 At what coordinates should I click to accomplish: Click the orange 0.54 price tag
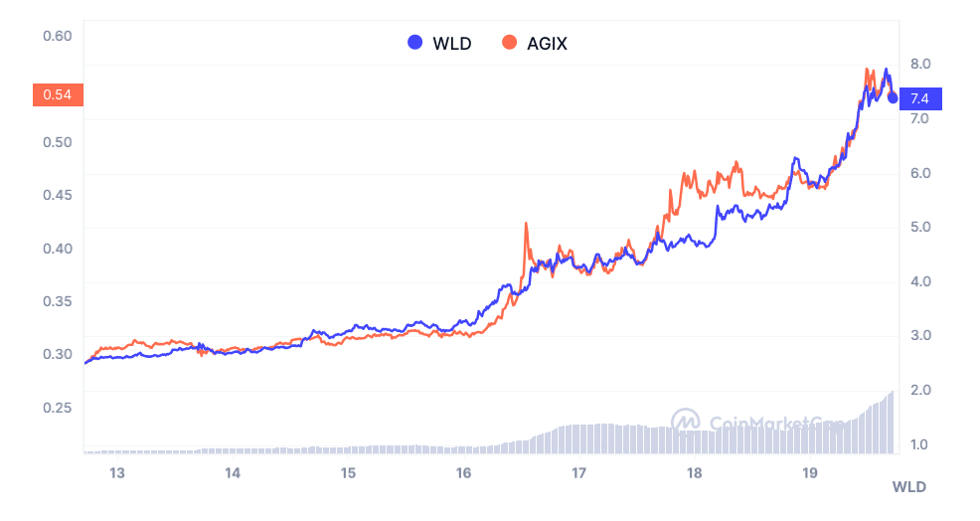pyautogui.click(x=58, y=95)
